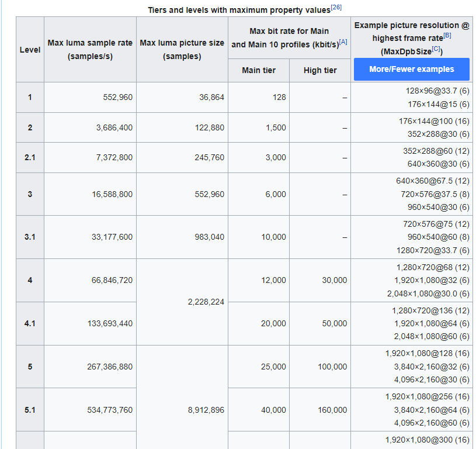476x449 pixels.
Task: Select the Max luma picture size header
Action: (x=182, y=50)
